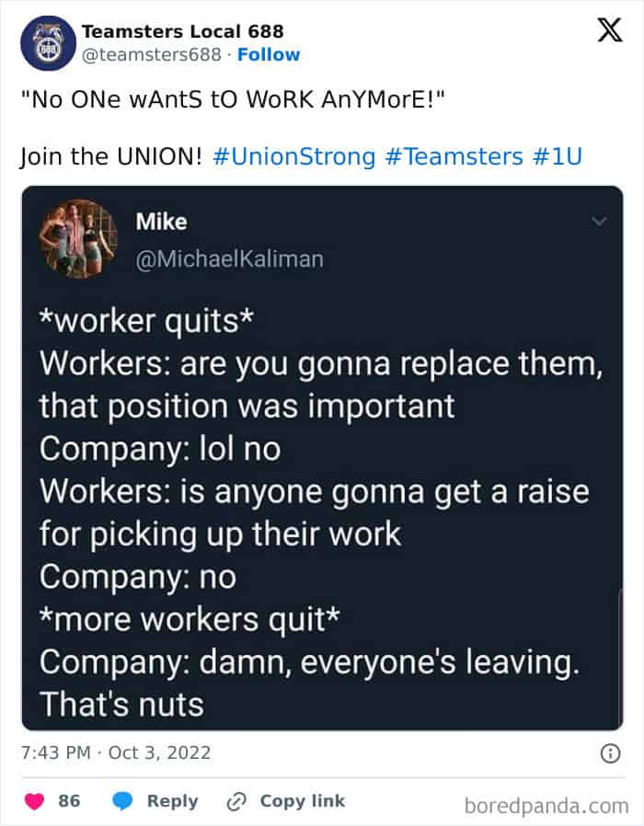Click the Reply button label
Image resolution: width=644 pixels, height=826 pixels.
coord(172,801)
